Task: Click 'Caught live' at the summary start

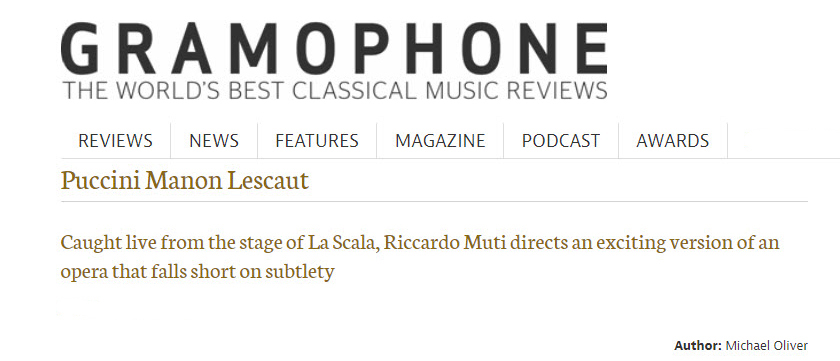Action: [108, 243]
